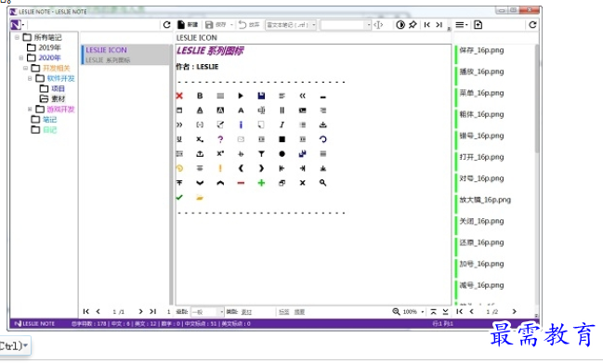The image size is (603, 364).
Task: Toggle the half-filled circle icon in toolbar
Action: click(x=400, y=25)
